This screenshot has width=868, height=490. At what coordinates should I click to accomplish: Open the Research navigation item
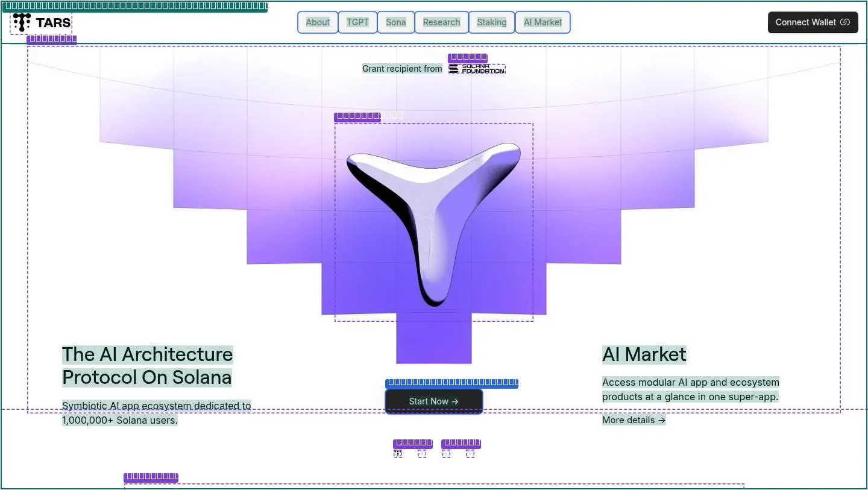(x=441, y=22)
